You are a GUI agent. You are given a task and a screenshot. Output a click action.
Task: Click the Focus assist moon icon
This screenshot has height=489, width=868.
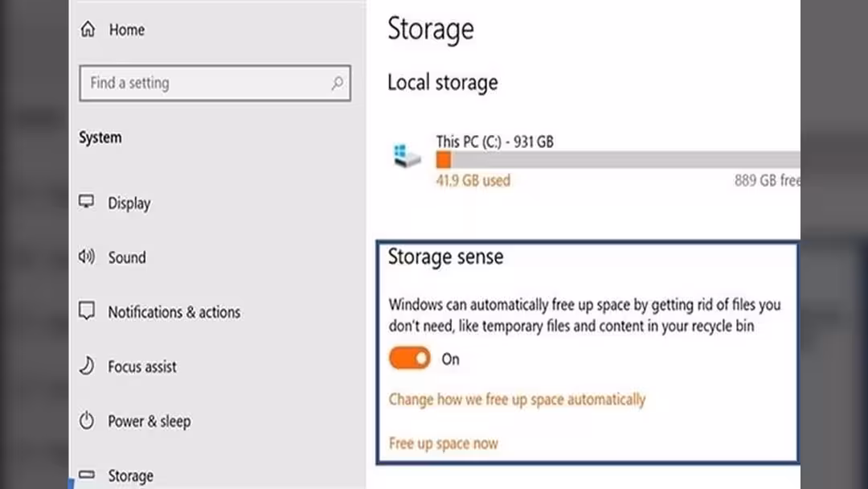click(x=87, y=365)
